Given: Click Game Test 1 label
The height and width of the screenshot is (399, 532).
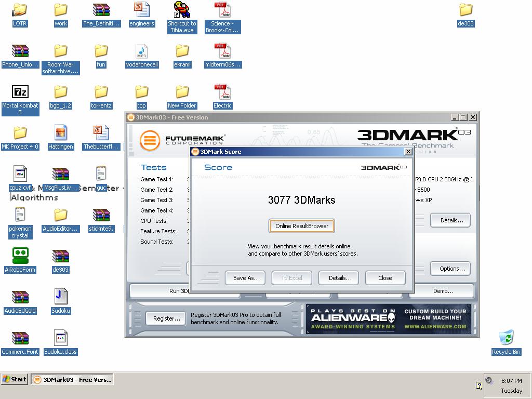Looking at the screenshot, I should pos(157,179).
